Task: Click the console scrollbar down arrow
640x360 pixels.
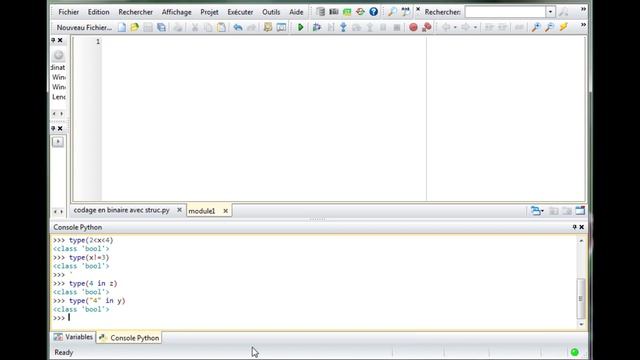Action: (x=581, y=324)
